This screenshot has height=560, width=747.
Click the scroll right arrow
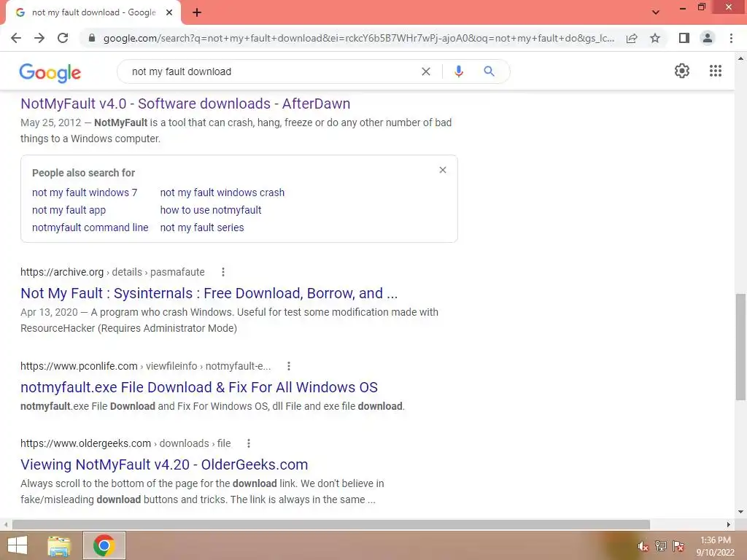[729, 524]
